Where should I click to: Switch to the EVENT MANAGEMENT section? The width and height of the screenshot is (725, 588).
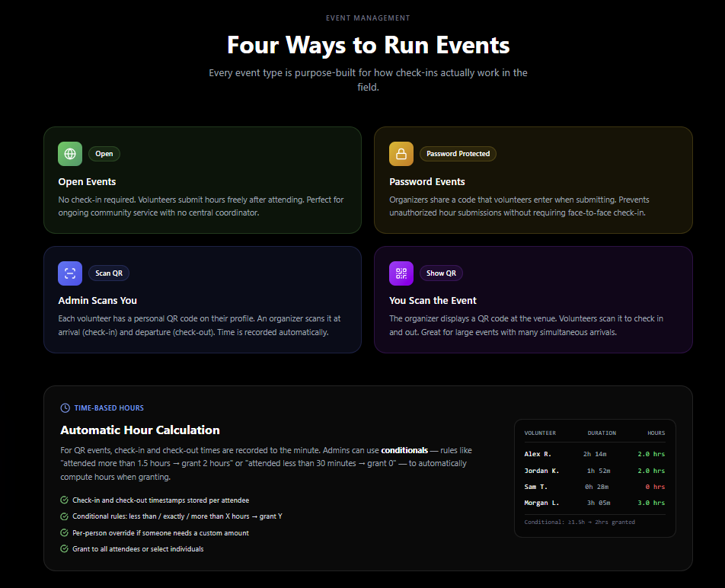368,18
